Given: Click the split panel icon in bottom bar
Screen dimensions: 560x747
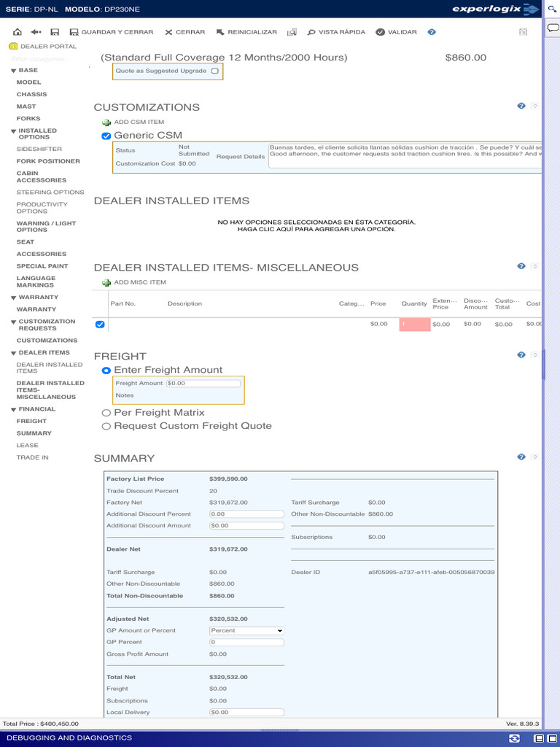Looking at the screenshot, I should point(539,738).
